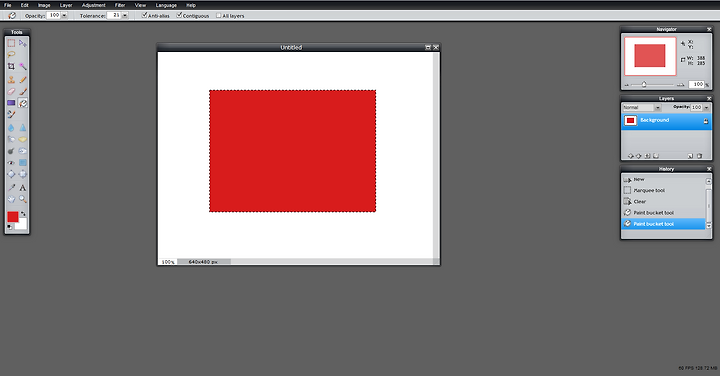Open the File menu

(x=8, y=5)
